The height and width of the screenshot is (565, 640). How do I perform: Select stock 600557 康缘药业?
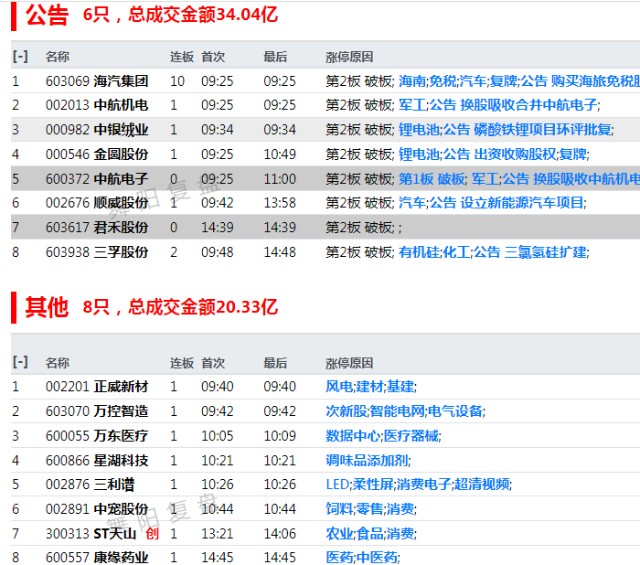tap(97, 557)
